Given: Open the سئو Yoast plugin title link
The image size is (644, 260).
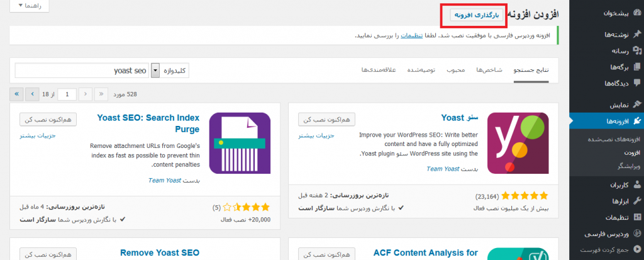Looking at the screenshot, I should [x=460, y=118].
